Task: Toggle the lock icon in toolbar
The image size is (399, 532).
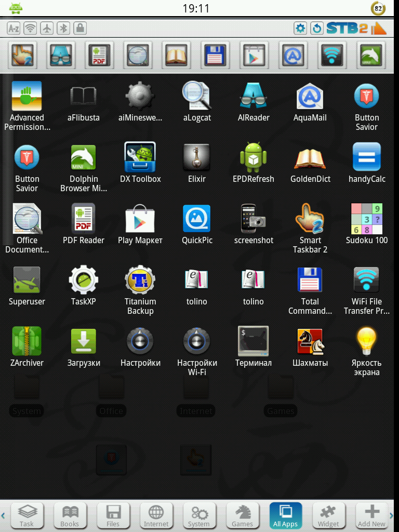Action: click(x=80, y=28)
